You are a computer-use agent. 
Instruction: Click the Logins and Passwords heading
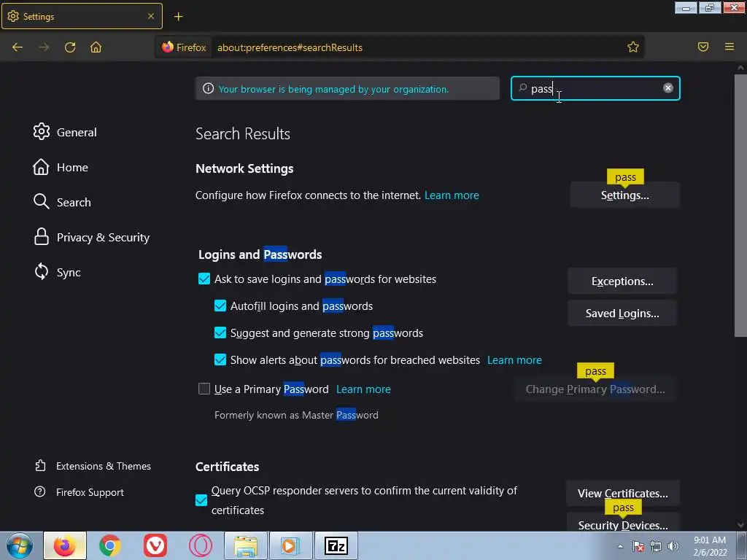(x=260, y=254)
